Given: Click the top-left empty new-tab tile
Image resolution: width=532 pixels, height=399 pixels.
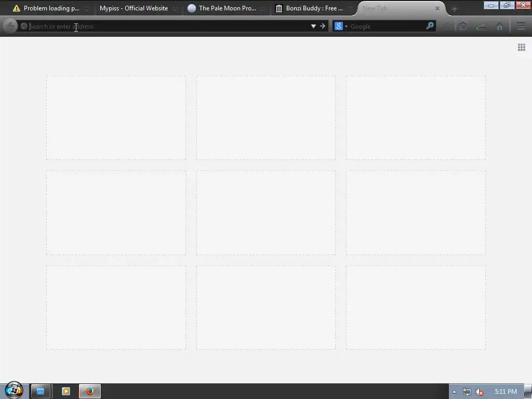Looking at the screenshot, I should tap(116, 118).
